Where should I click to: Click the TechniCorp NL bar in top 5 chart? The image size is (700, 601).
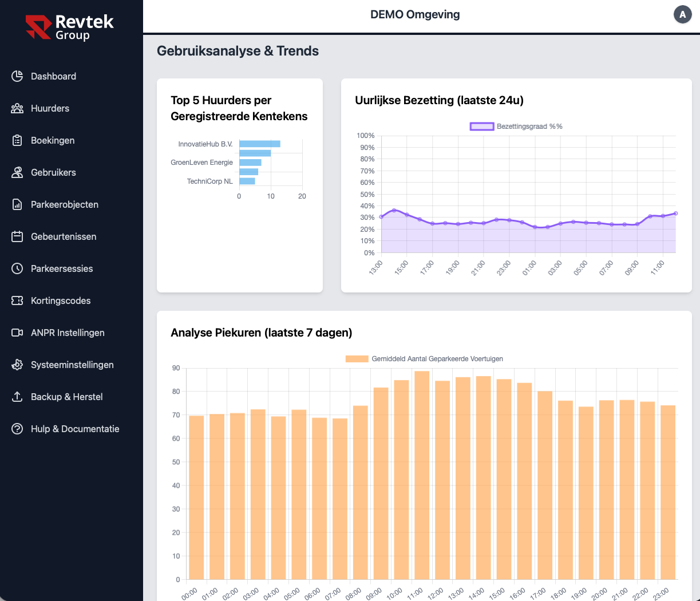coord(247,181)
